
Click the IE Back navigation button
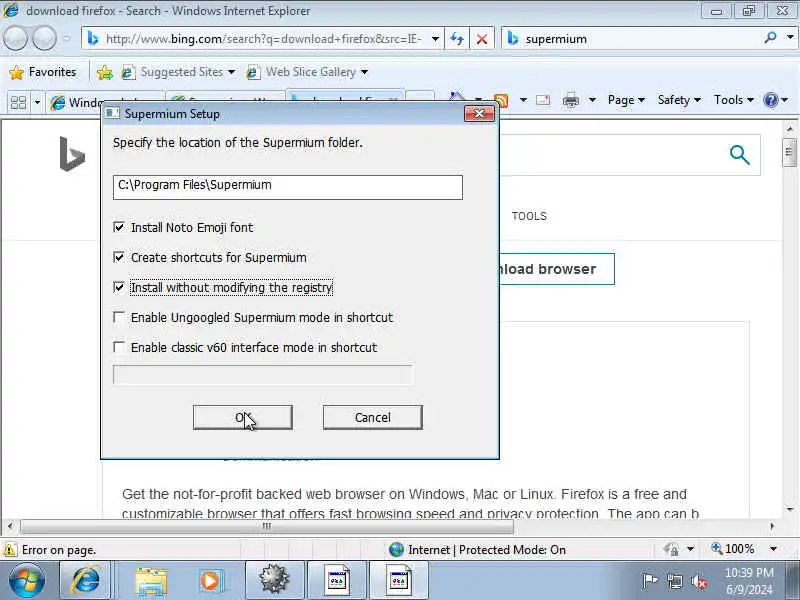15,39
